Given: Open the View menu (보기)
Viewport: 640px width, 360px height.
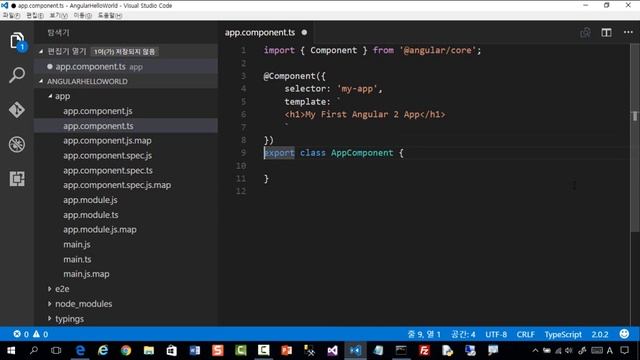Looking at the screenshot, I should [x=58, y=16].
